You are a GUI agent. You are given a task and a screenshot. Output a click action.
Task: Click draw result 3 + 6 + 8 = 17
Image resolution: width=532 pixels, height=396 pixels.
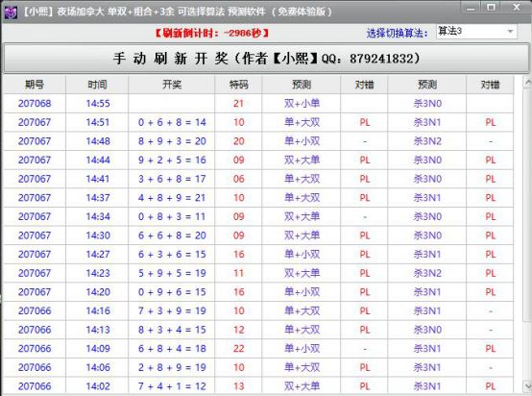click(x=172, y=179)
